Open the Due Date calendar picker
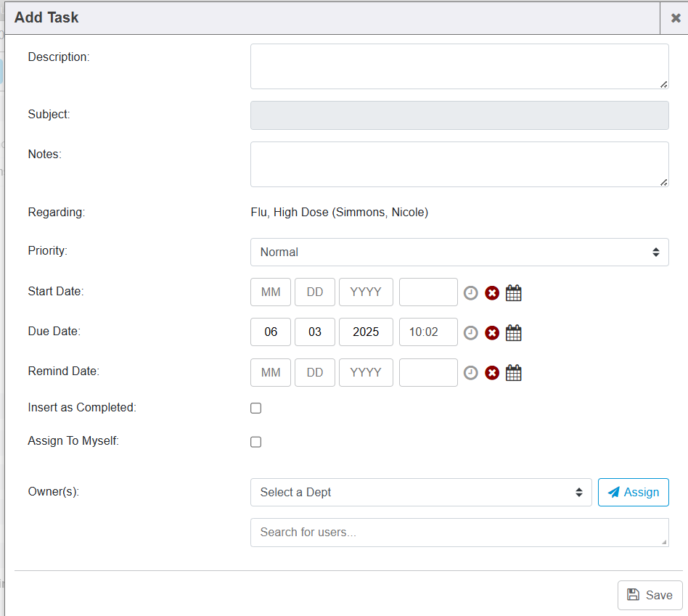Viewport: 688px width, 616px height. tap(514, 333)
